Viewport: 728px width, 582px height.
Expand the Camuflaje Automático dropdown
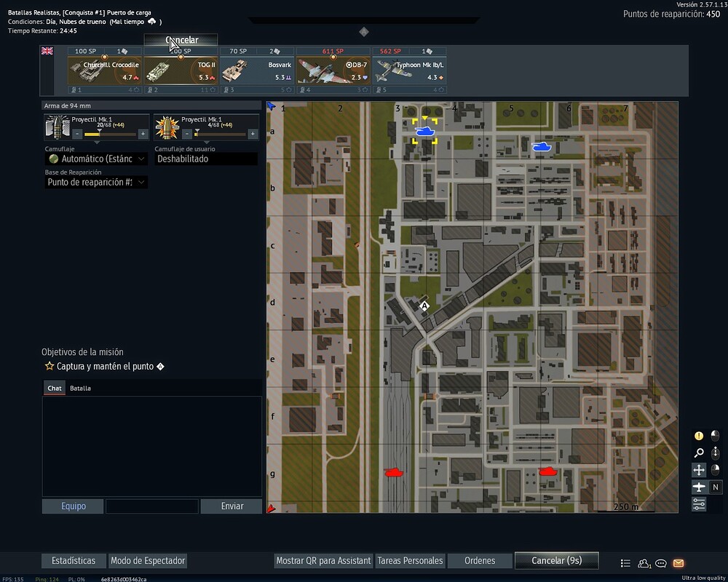[x=96, y=159]
